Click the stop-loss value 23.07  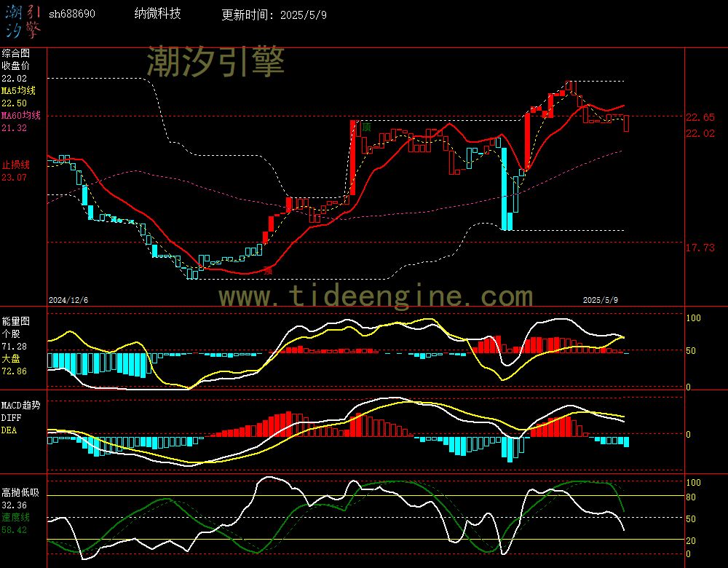(x=15, y=177)
